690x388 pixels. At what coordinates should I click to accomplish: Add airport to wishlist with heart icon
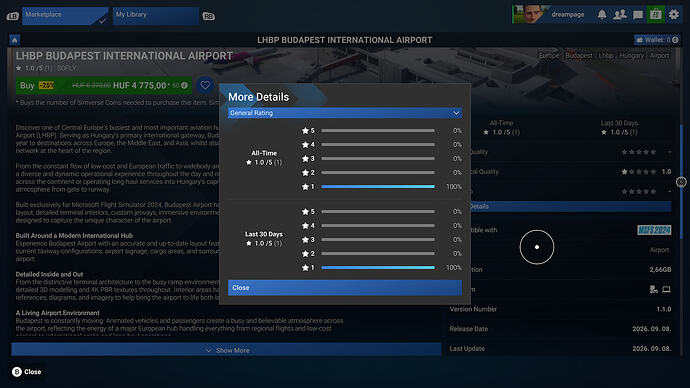205,85
